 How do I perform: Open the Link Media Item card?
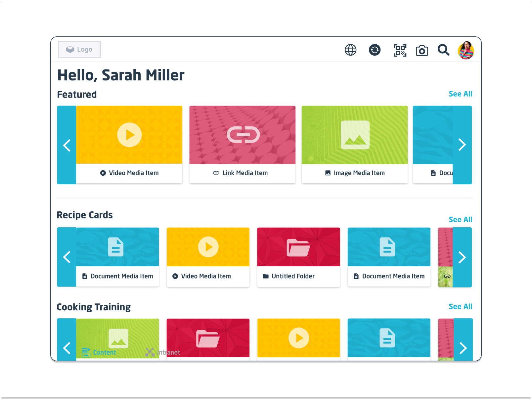click(243, 145)
